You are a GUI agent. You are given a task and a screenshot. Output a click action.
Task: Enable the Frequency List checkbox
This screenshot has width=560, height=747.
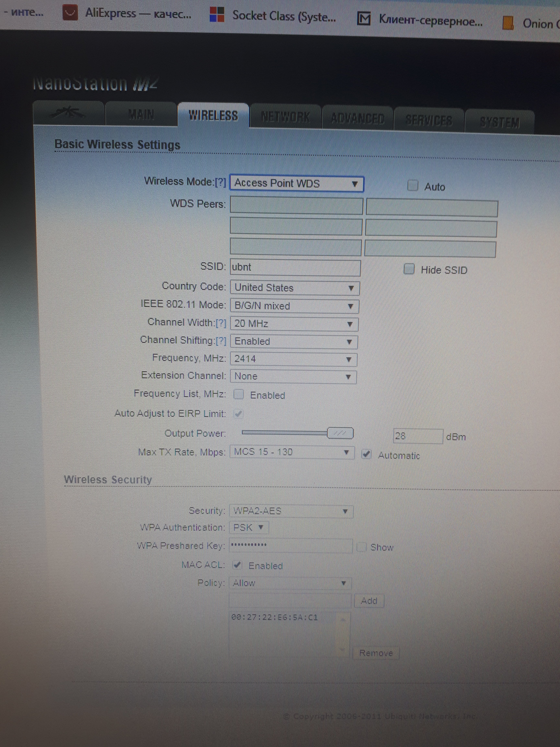coord(238,394)
